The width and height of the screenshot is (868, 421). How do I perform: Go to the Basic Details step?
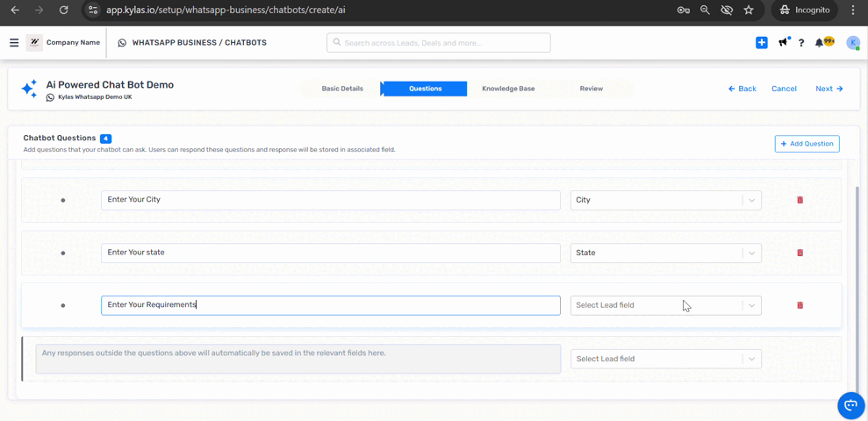pyautogui.click(x=342, y=89)
